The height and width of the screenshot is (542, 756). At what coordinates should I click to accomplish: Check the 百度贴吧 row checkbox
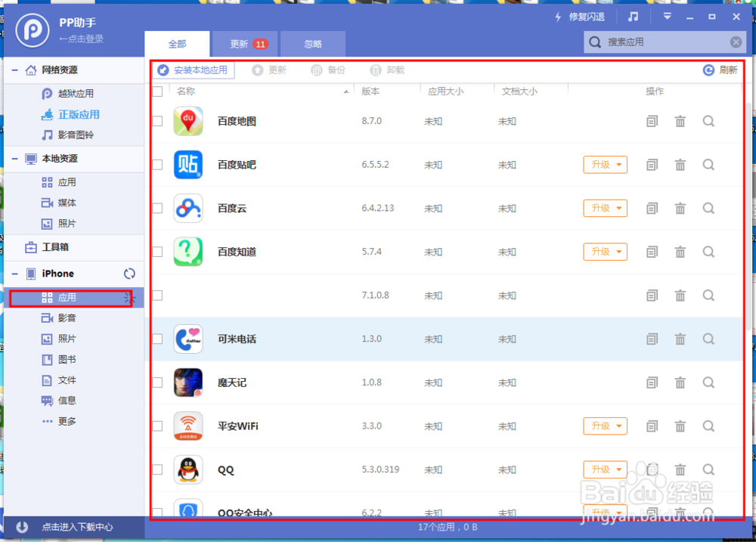click(x=158, y=165)
